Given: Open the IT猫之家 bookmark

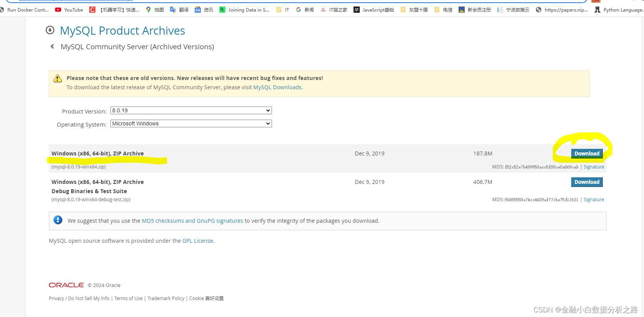Looking at the screenshot, I should tap(334, 10).
